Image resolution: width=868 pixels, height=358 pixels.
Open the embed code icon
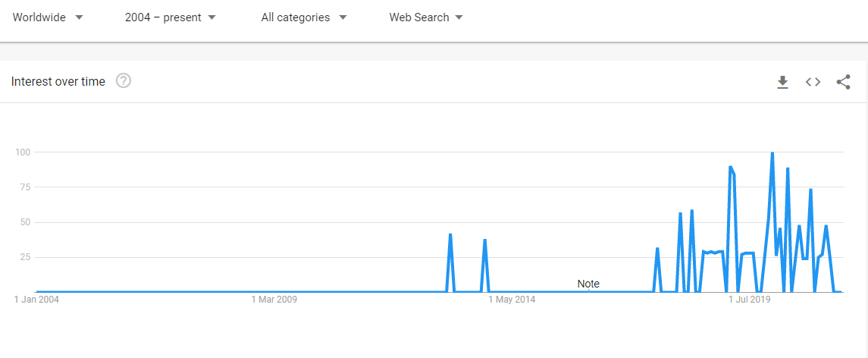[x=813, y=82]
